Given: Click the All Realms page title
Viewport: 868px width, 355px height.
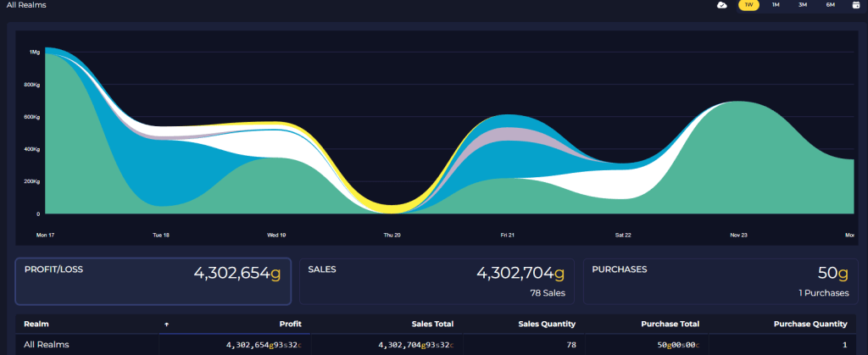Looking at the screenshot, I should pos(26,5).
